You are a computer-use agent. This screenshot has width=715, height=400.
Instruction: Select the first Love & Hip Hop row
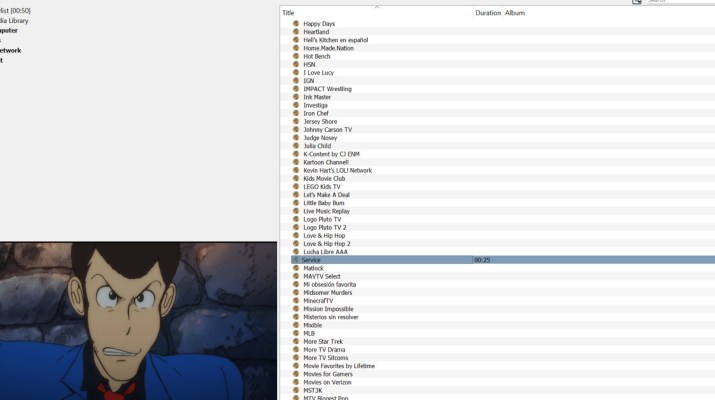point(324,236)
